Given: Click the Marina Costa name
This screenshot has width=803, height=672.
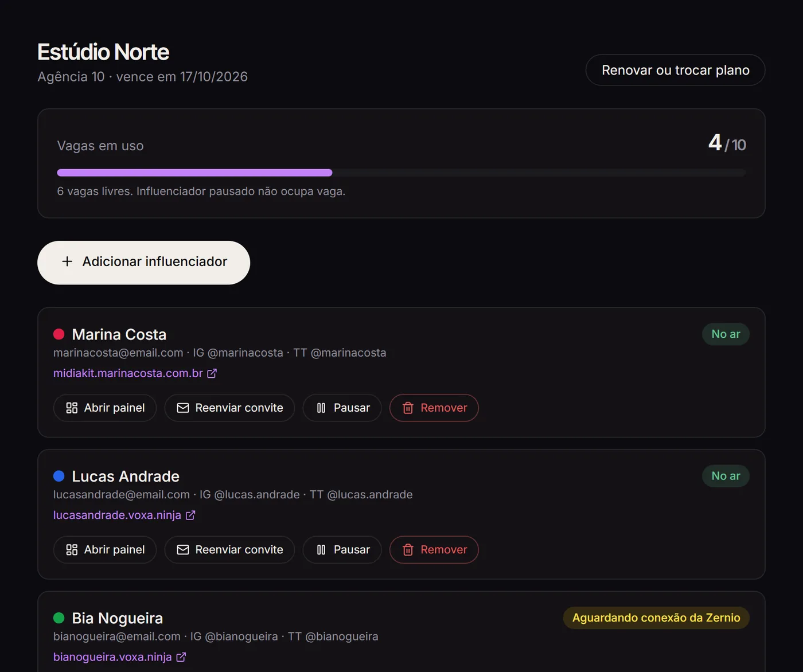Looking at the screenshot, I should click(119, 334).
